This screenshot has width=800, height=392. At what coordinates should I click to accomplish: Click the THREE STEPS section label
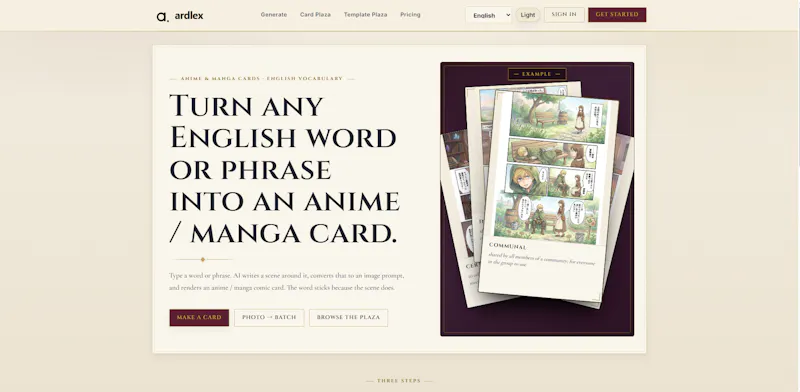[x=399, y=381]
